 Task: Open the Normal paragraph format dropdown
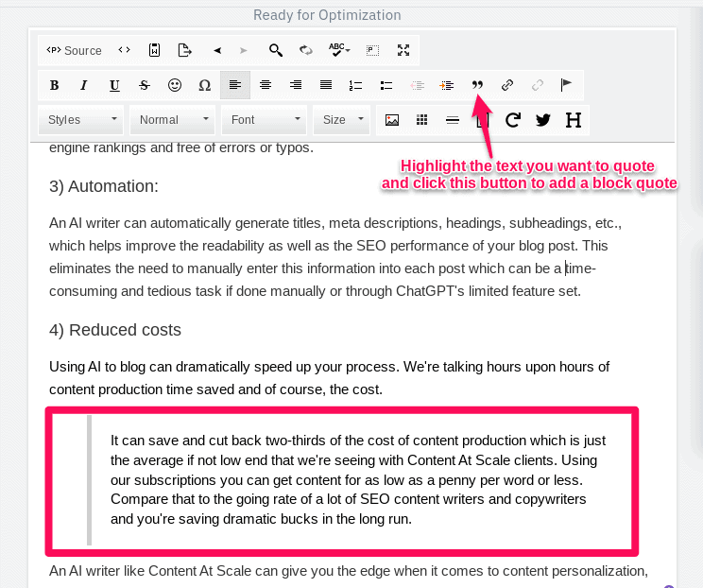(173, 120)
